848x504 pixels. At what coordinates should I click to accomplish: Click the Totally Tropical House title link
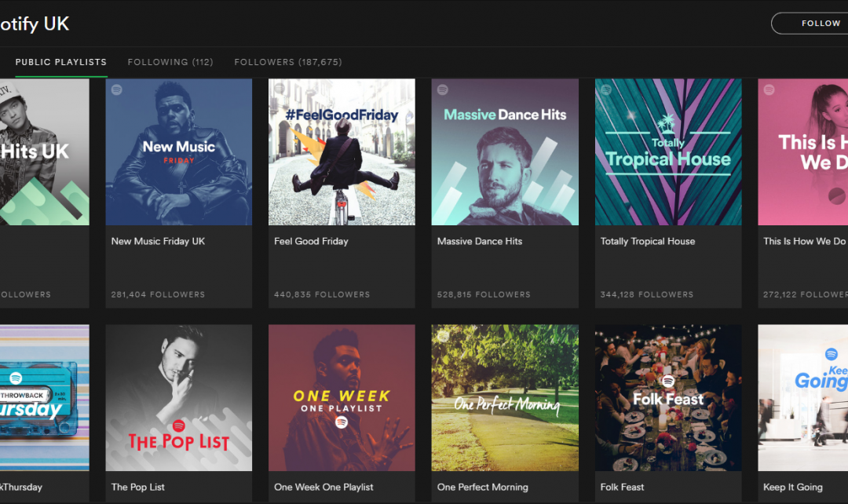tap(647, 241)
